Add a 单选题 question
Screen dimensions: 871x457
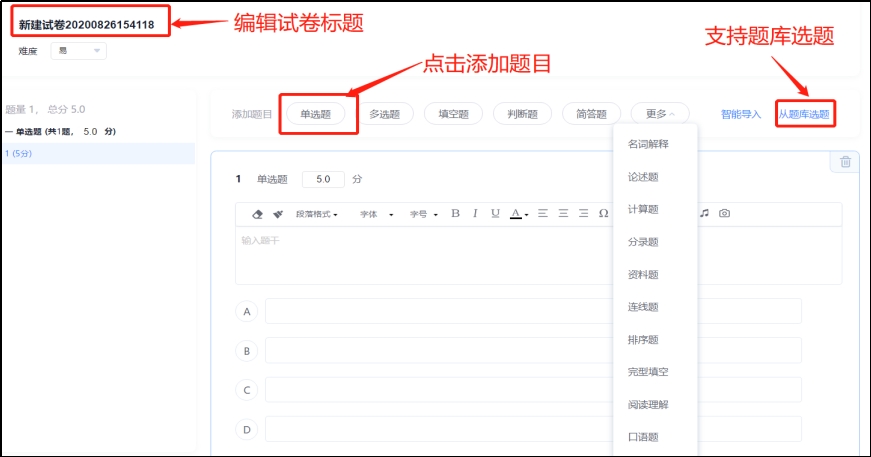316,114
